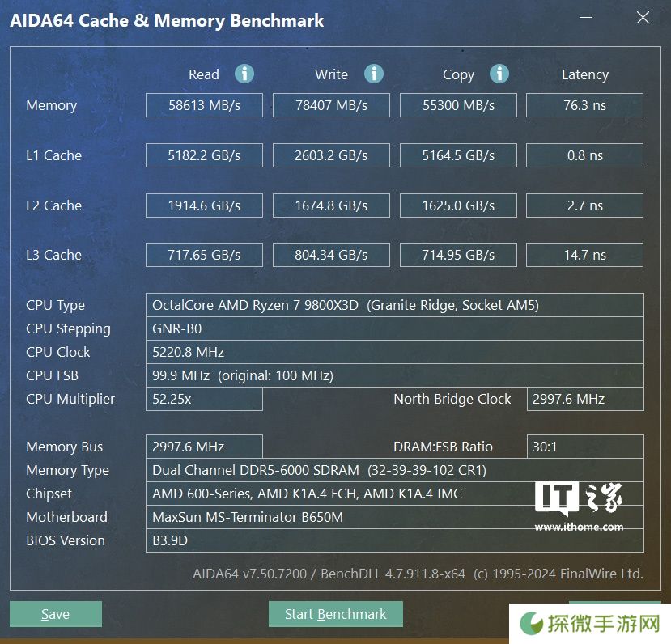
Task: Click the Memory Bus field 2997.6 MHz
Action: pyautogui.click(x=204, y=447)
